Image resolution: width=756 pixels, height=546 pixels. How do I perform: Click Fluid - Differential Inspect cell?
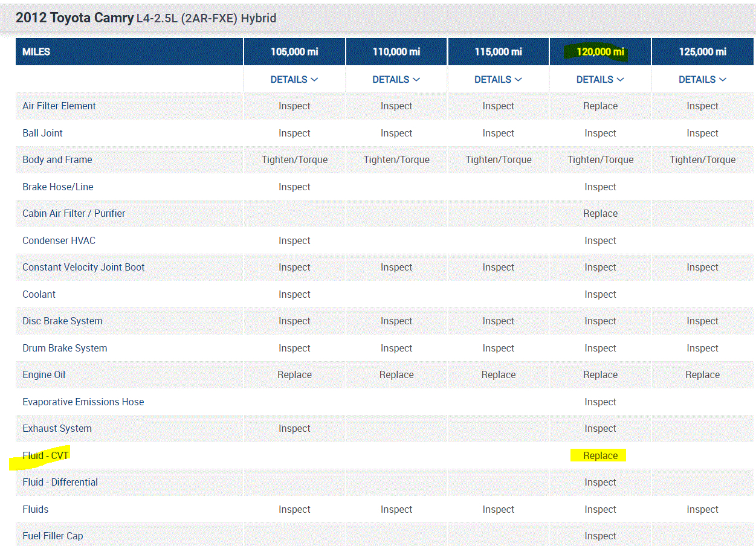600,482
